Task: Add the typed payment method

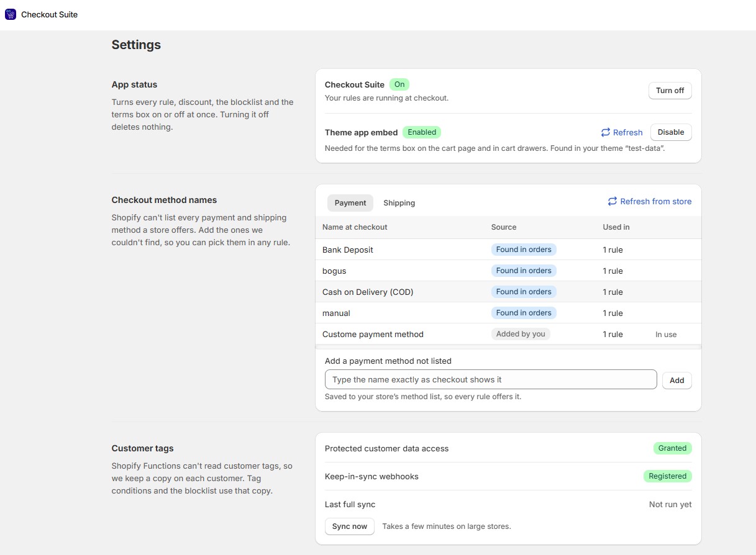Action: click(676, 381)
